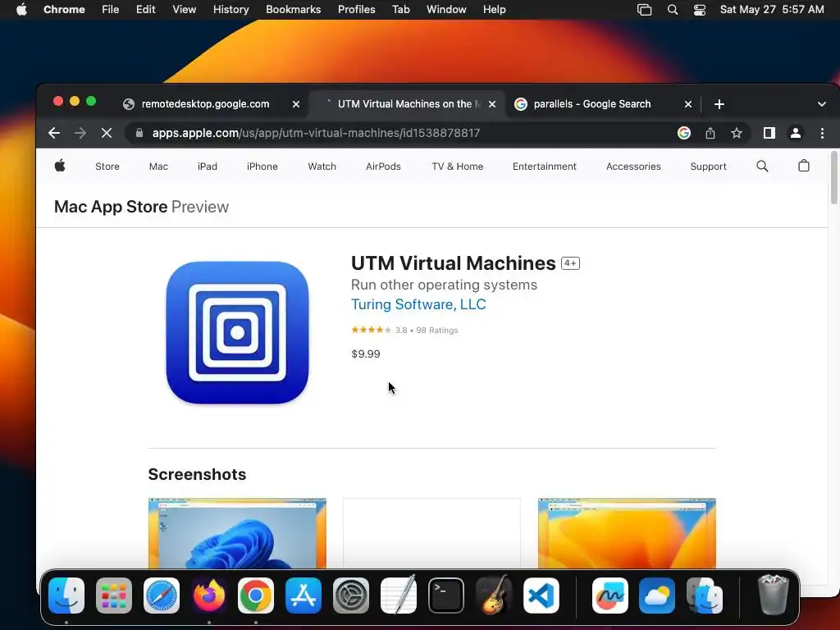The width and height of the screenshot is (840, 630).
Task: Launch Safari from the Dock
Action: pyautogui.click(x=162, y=596)
